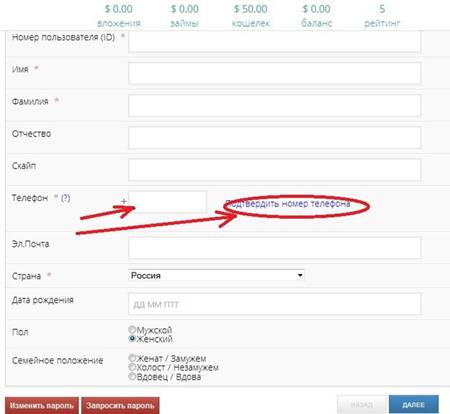This screenshot has height=414, width=450.
Task: Focus the Дата рождения date field
Action: [274, 304]
